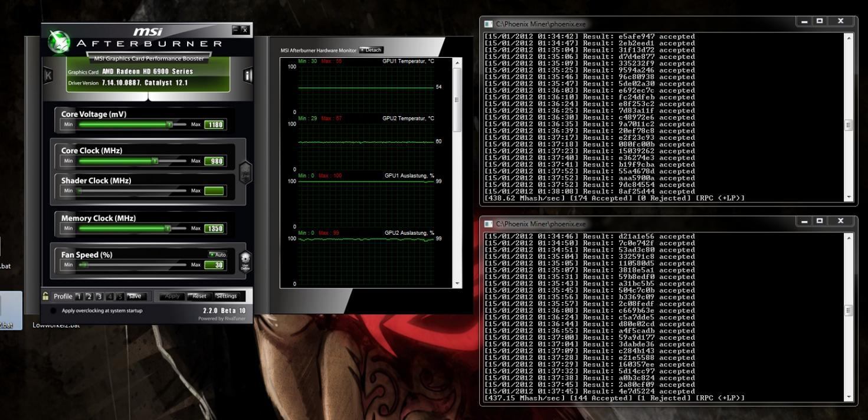Click the Memory Clock value field 1350
The height and width of the screenshot is (420, 868).
214,228
